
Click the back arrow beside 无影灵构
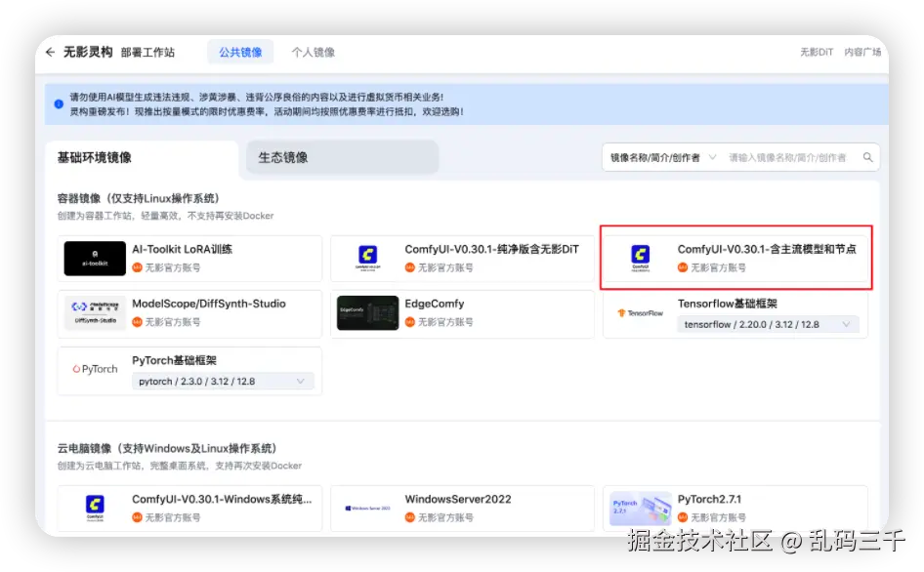click(x=50, y=53)
